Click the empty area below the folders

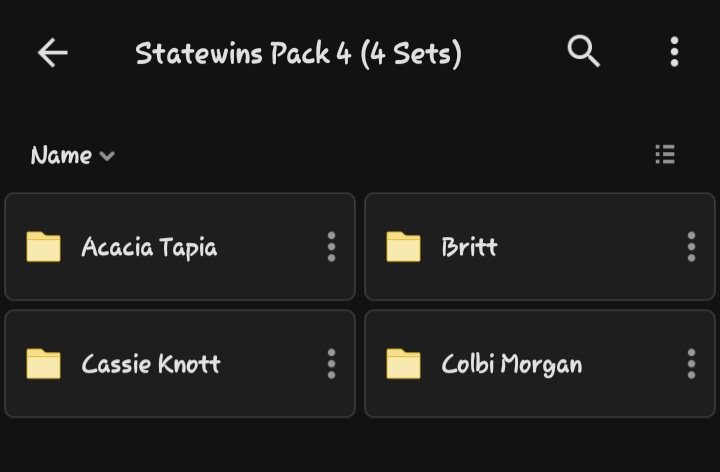click(360, 445)
